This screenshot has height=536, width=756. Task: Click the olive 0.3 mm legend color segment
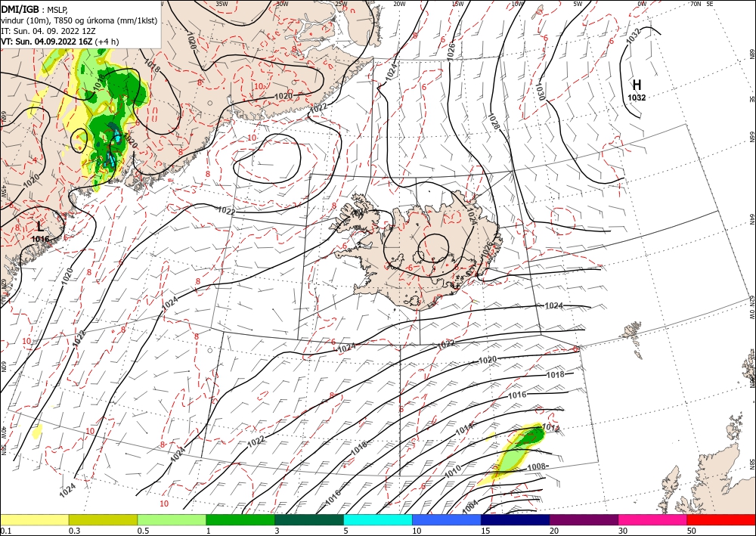103,519
